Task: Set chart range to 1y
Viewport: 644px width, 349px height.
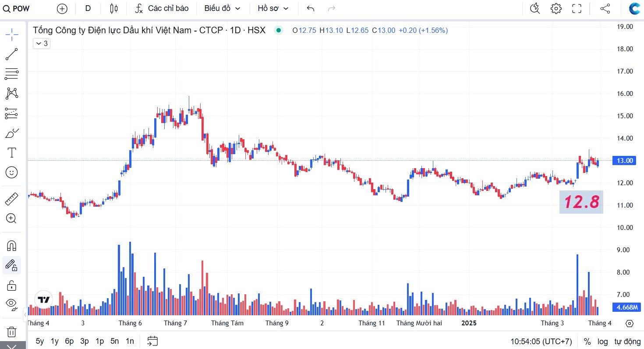Action: point(55,341)
